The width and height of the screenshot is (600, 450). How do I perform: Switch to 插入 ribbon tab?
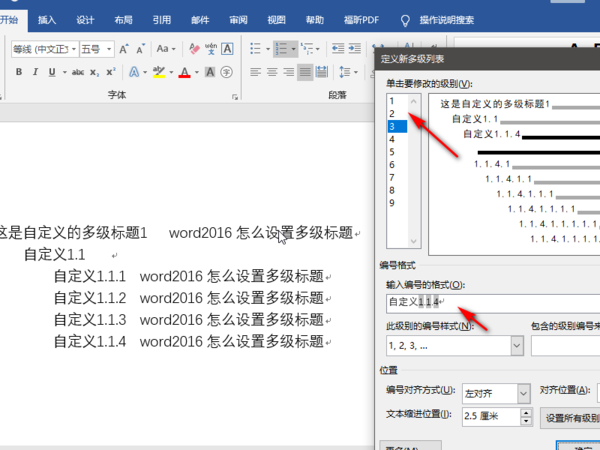[x=47, y=20]
